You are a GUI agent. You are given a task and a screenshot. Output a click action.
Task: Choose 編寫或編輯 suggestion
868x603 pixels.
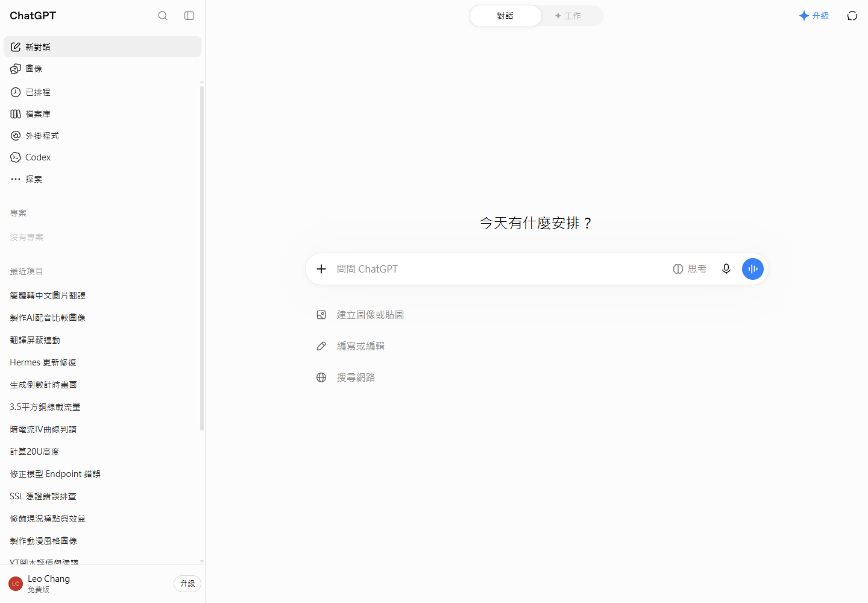click(x=351, y=346)
